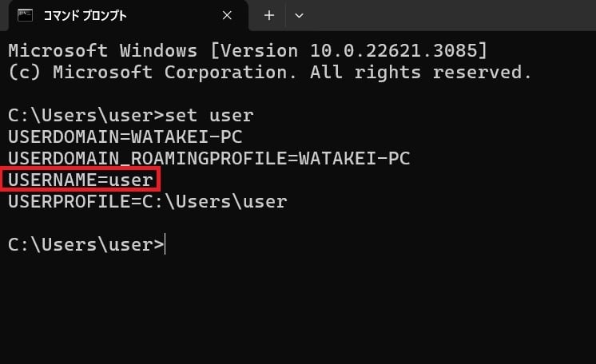This screenshot has height=364, width=596.
Task: Close the コマンド プロンプト tab
Action: point(227,16)
